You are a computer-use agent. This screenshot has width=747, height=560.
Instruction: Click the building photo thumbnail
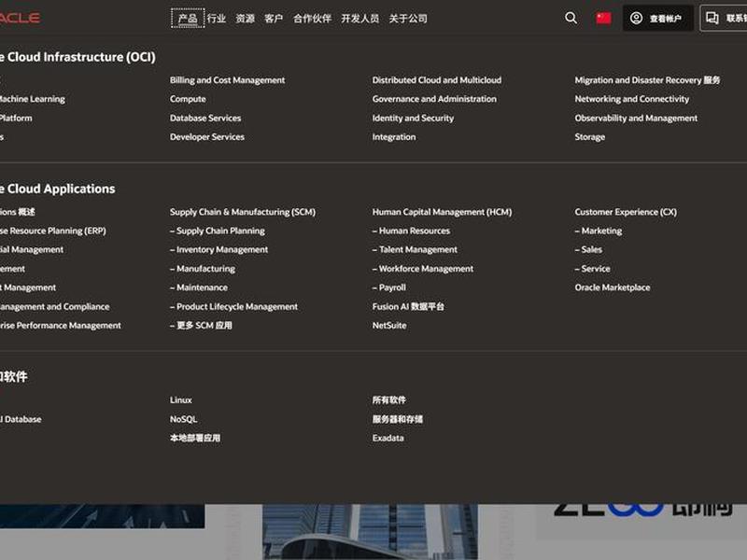[x=370, y=532]
